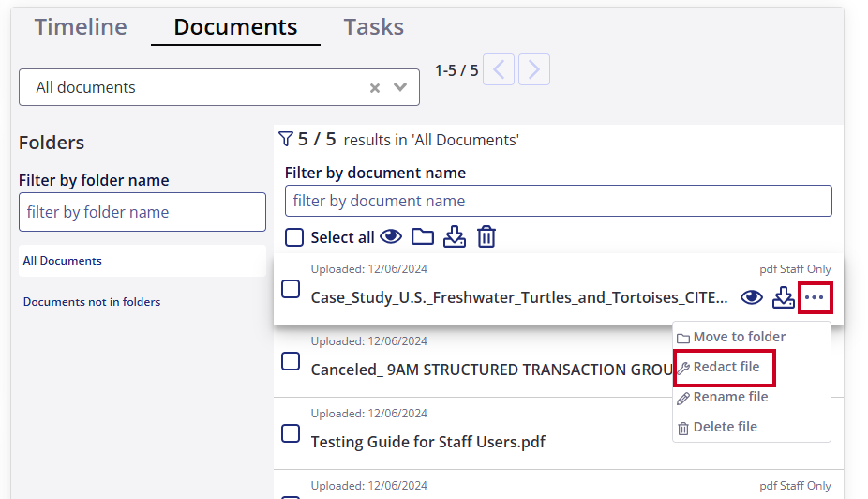Viewport: 868px width, 499px height.
Task: Click the bulk view eye icon
Action: click(391, 236)
